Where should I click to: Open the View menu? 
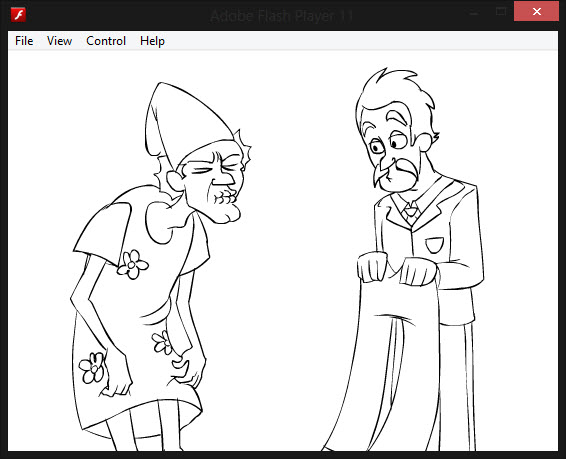tap(59, 41)
